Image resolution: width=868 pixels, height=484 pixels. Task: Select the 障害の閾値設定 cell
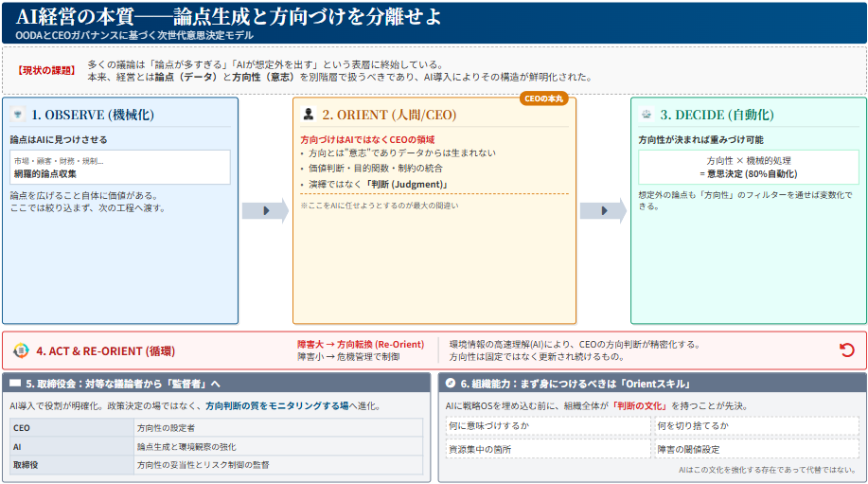(756, 449)
